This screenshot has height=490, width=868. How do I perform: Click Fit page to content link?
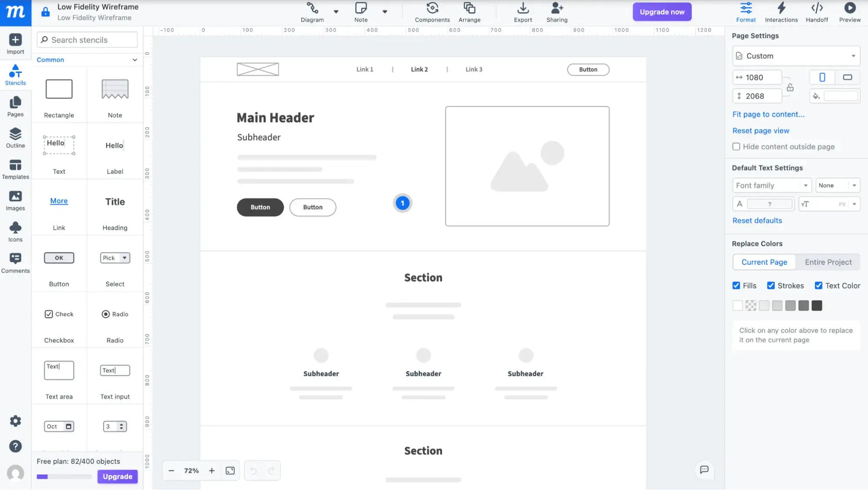tap(768, 114)
